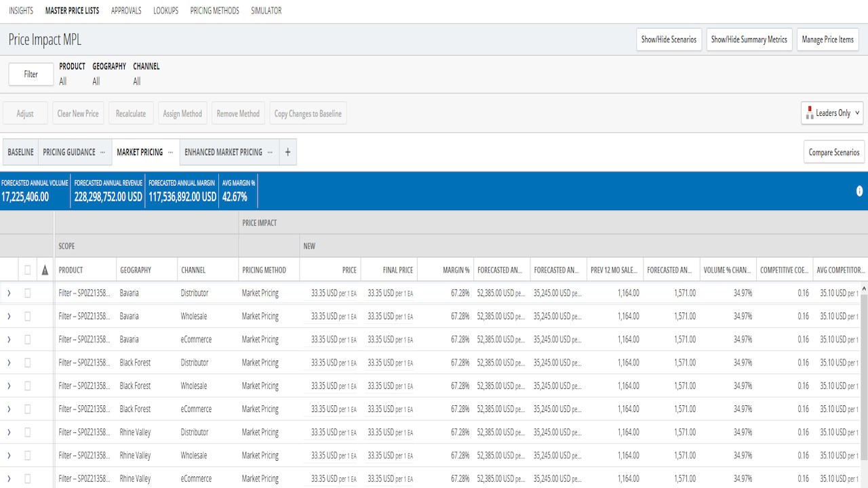Edit final price in Black Forest Wholesale row
This screenshot has width=868, height=488.
[390, 386]
